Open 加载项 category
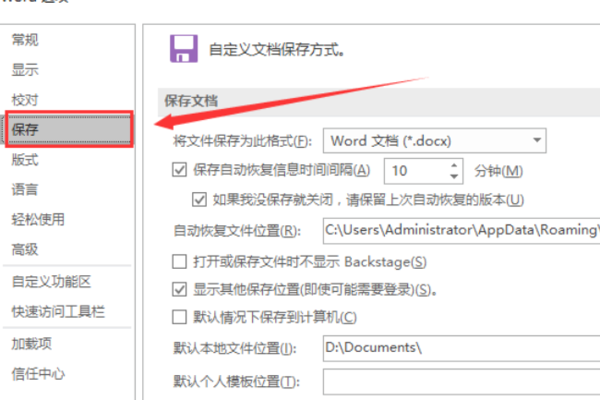600x400 pixels. coord(32,344)
